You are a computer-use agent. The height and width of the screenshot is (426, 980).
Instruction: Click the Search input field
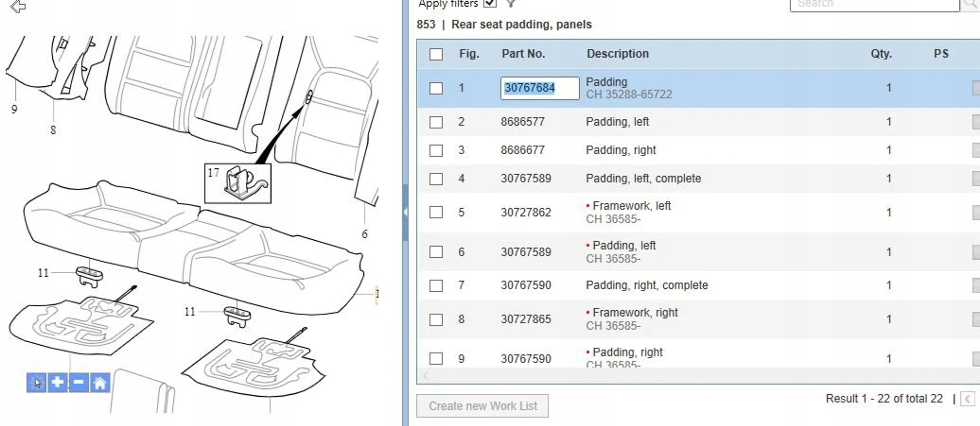[874, 4]
